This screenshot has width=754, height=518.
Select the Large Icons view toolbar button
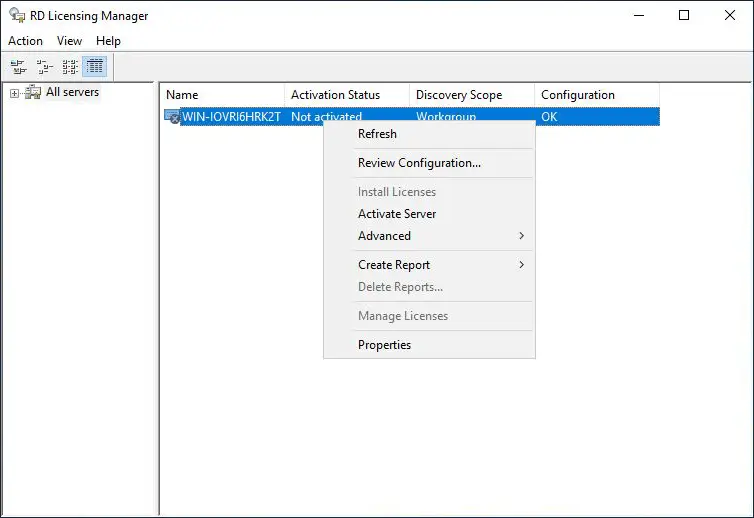tap(19, 66)
